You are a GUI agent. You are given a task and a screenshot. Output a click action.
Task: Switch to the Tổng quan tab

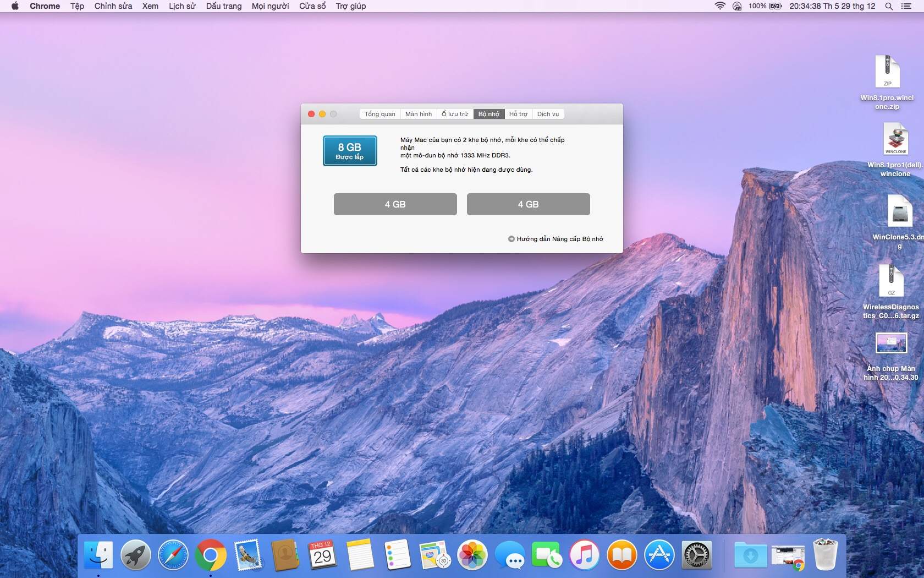pyautogui.click(x=380, y=114)
